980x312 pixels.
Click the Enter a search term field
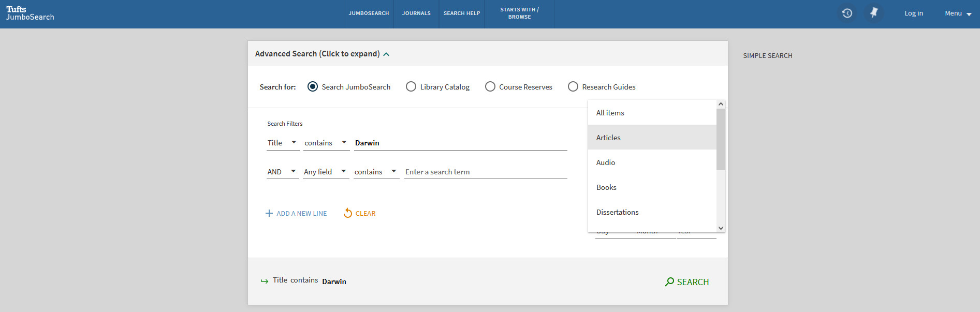pyautogui.click(x=486, y=172)
